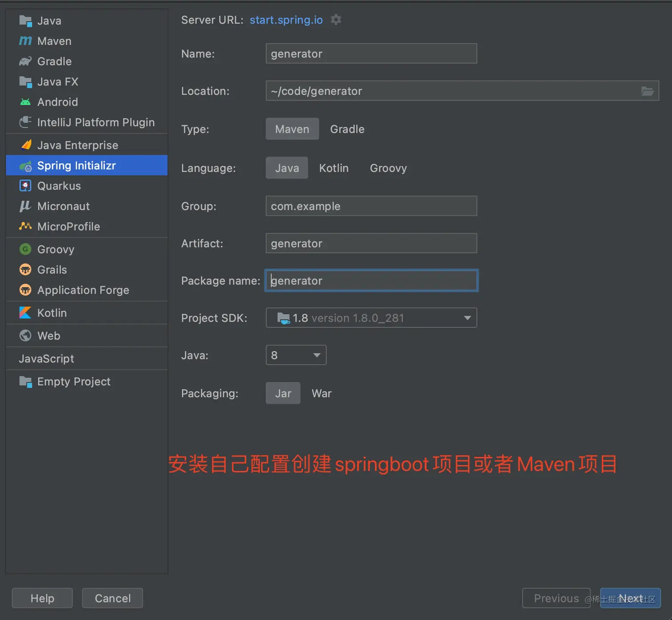Click the Gradle elephant icon

25,61
